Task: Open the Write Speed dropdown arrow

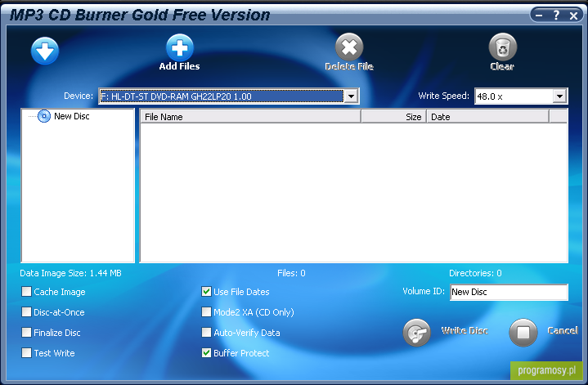Action: pyautogui.click(x=559, y=96)
